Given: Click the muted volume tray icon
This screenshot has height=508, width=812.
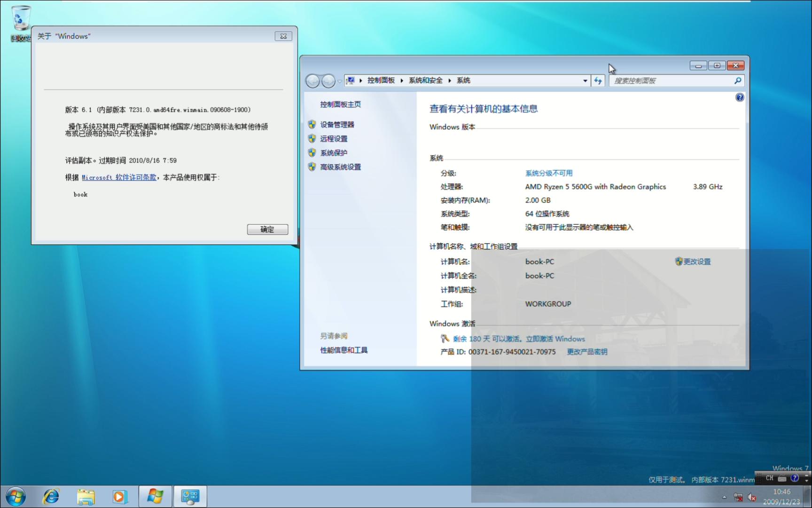Looking at the screenshot, I should coord(751,497).
